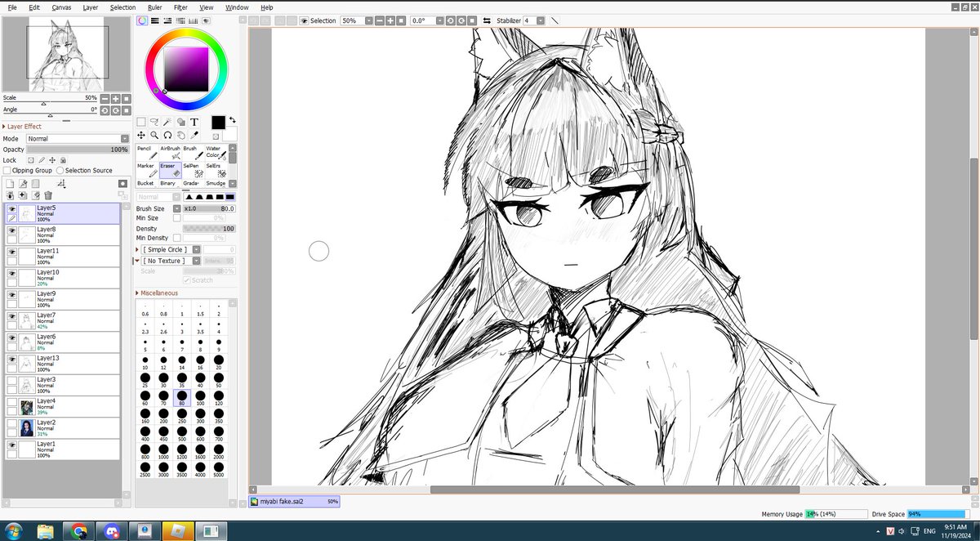Select the Lasso tool
The image size is (980, 541).
pos(154,123)
